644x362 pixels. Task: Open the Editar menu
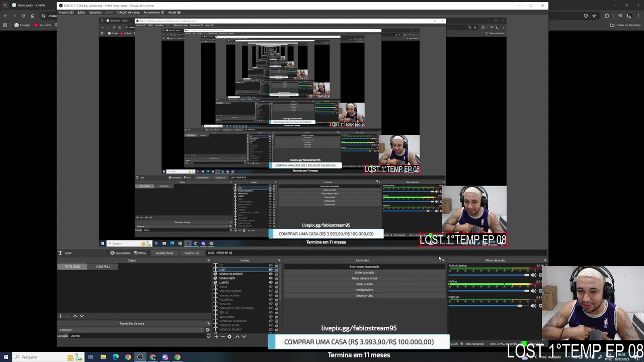point(81,12)
